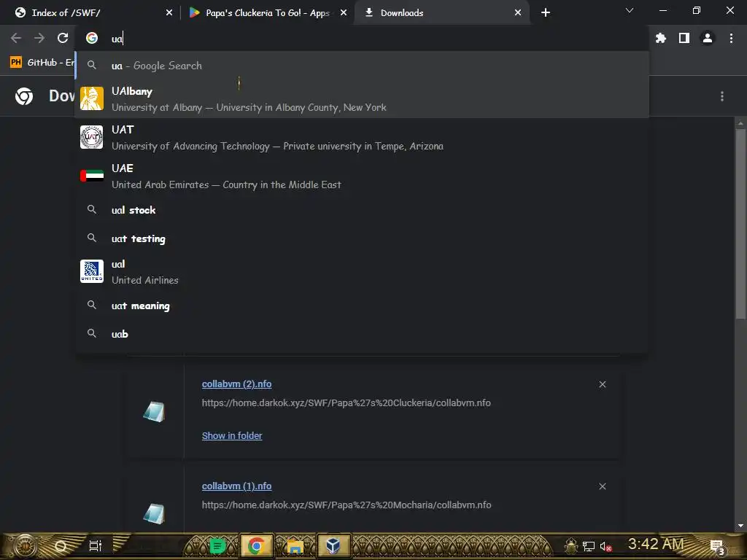
Task: Close the Papa's Cluckeria To Go tab
Action: coord(344,13)
